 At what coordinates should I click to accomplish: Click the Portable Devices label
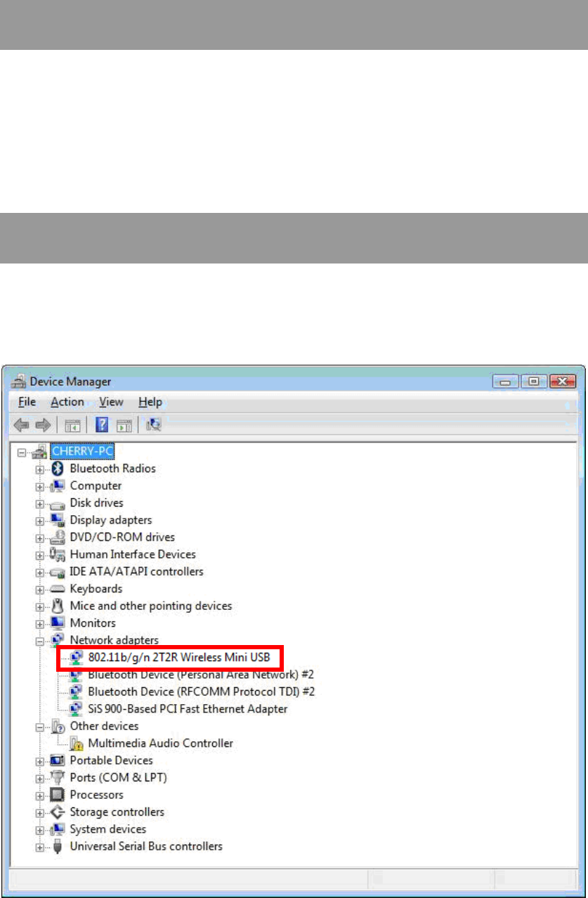tap(111, 760)
